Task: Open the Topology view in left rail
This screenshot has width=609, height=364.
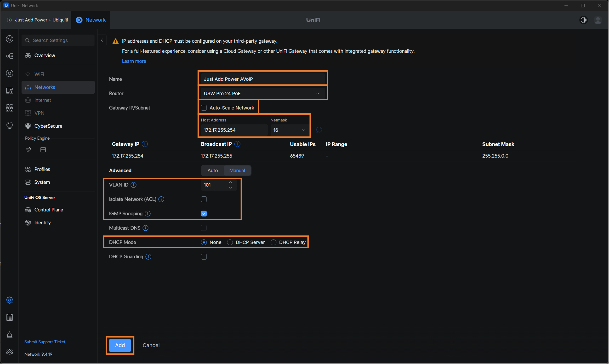Action: point(10,56)
